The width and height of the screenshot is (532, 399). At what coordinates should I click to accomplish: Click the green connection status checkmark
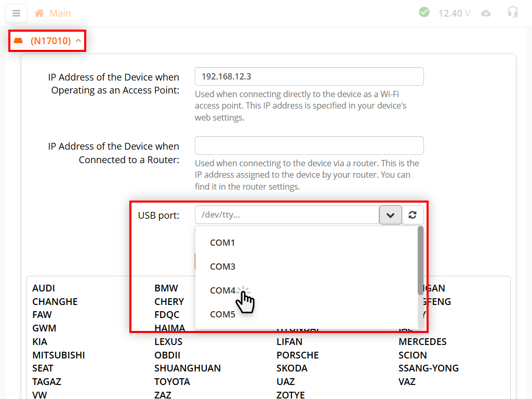pyautogui.click(x=424, y=12)
